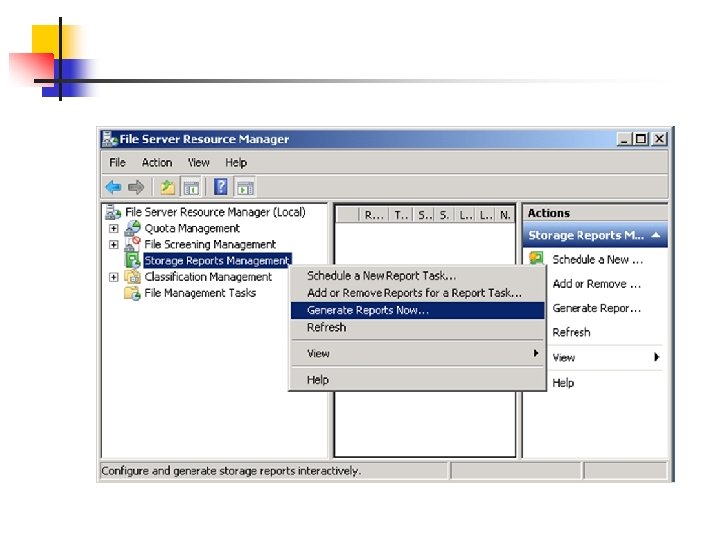Select Storage Reports Management in the tree
The width and height of the screenshot is (720, 540).
pyautogui.click(x=217, y=261)
